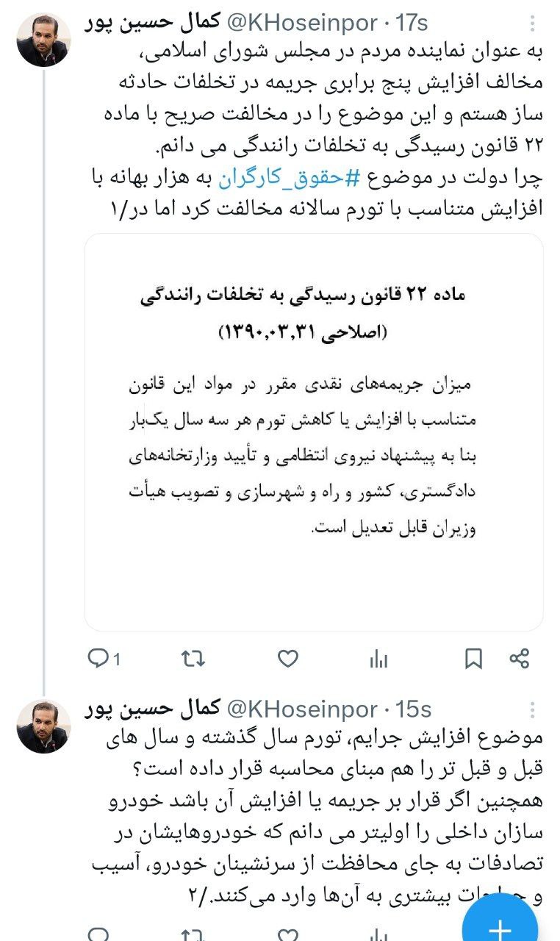The image size is (560, 941).
Task: Open the 15s timestamp of second tweet
Action: point(413,709)
